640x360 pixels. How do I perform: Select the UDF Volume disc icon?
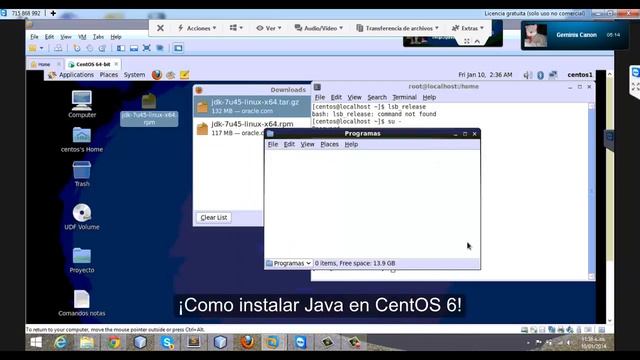click(82, 217)
